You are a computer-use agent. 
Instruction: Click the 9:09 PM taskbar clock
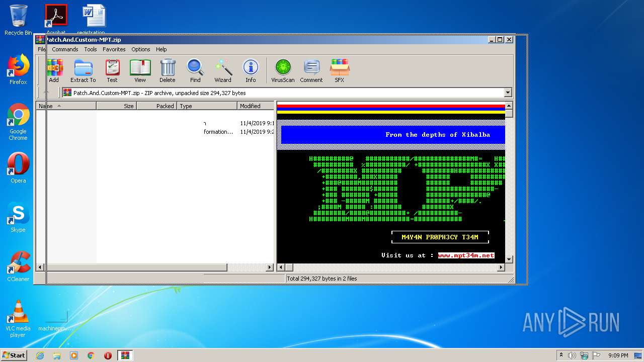click(x=618, y=355)
